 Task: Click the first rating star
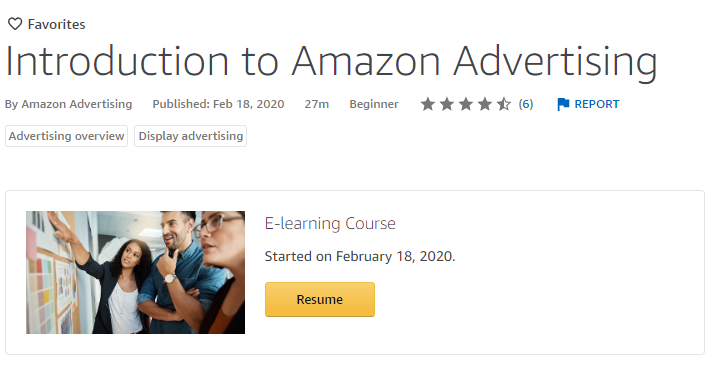(428, 104)
